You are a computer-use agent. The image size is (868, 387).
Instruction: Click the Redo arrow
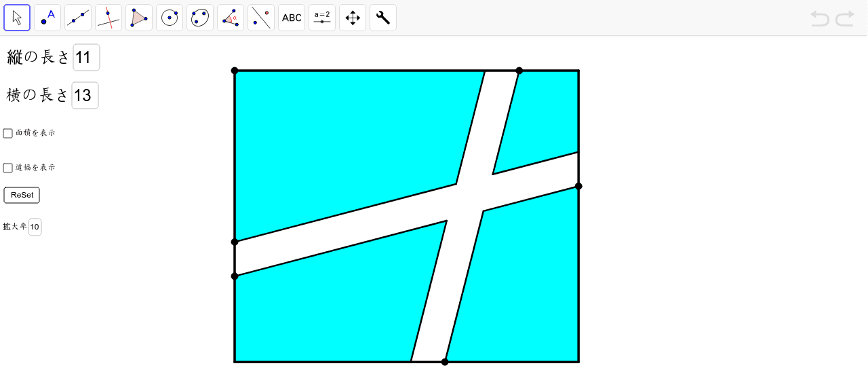point(845,18)
